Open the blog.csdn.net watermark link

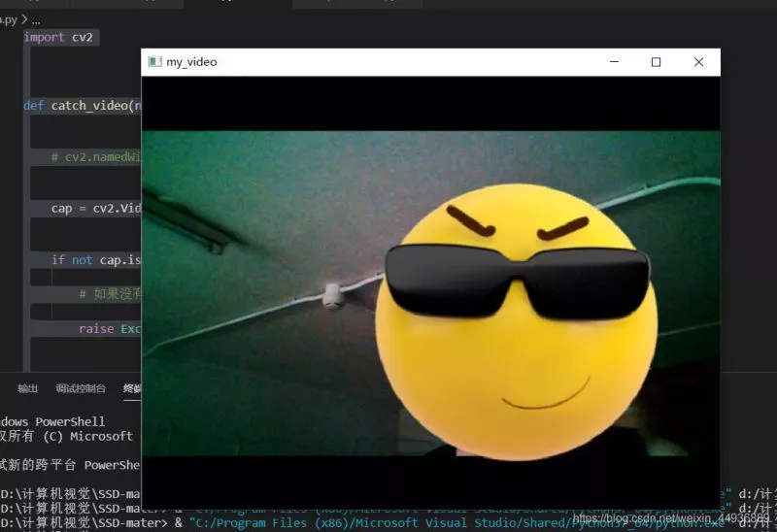pyautogui.click(x=671, y=518)
